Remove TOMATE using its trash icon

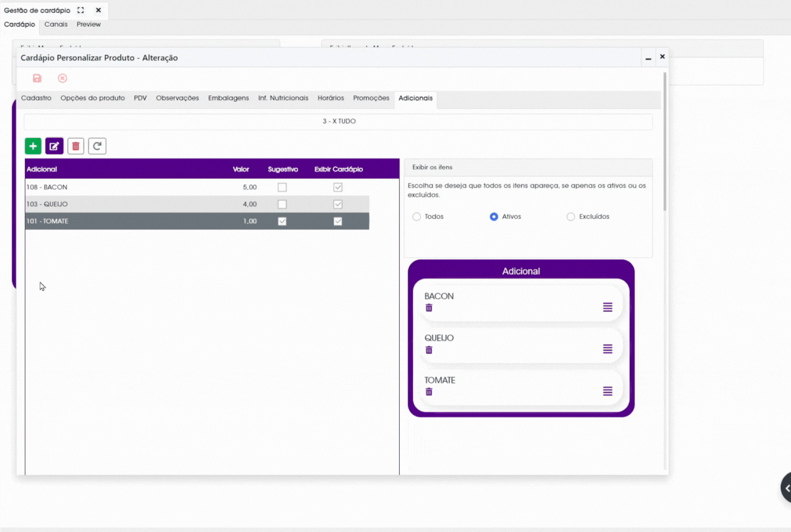429,392
